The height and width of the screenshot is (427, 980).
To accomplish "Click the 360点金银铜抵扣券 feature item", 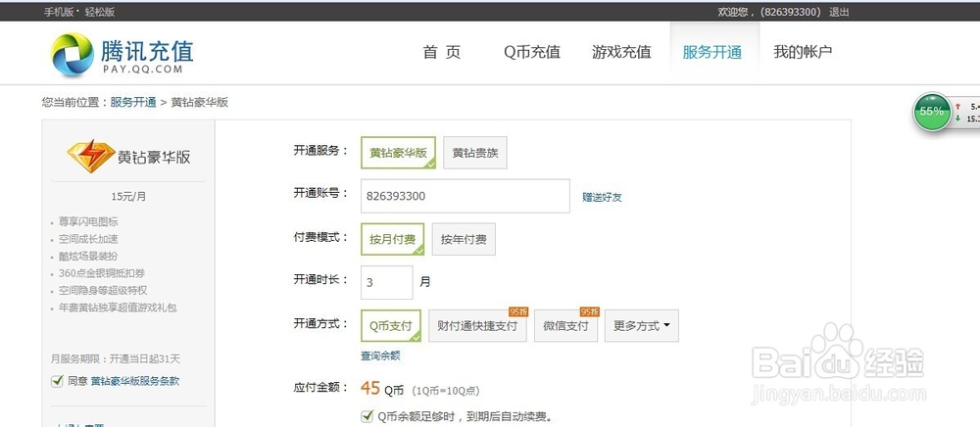I will (102, 273).
